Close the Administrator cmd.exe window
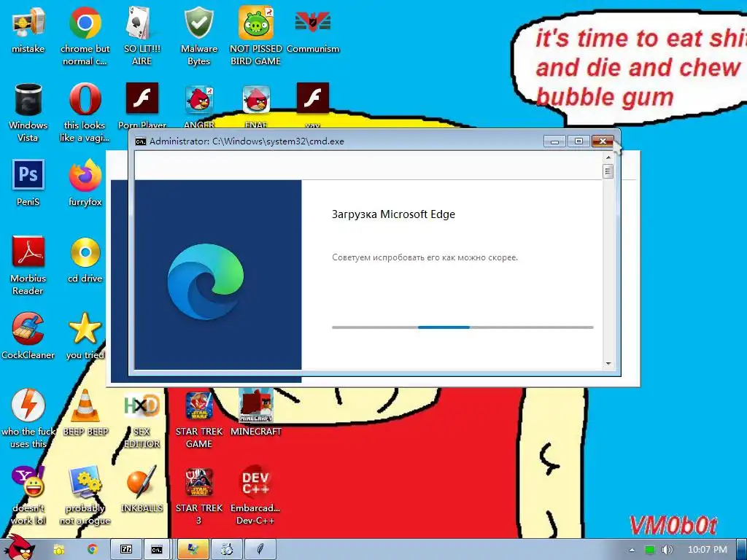The width and height of the screenshot is (747, 560). (x=603, y=141)
